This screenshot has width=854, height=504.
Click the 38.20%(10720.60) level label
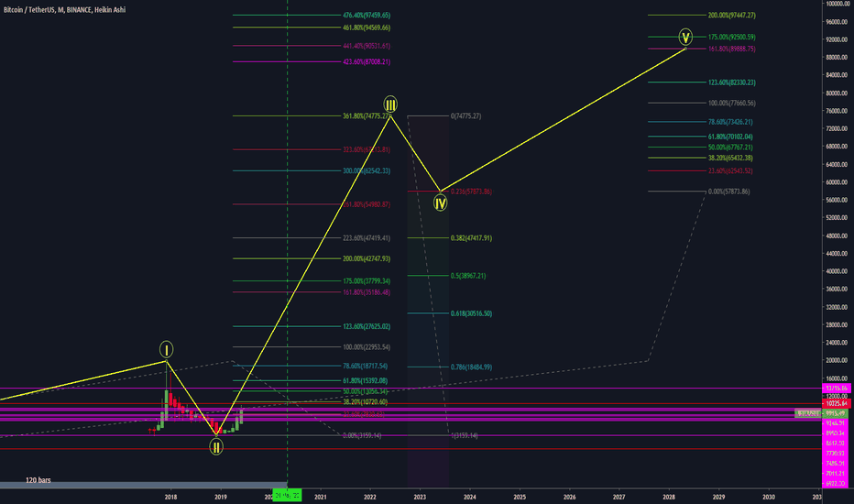[x=366, y=402]
